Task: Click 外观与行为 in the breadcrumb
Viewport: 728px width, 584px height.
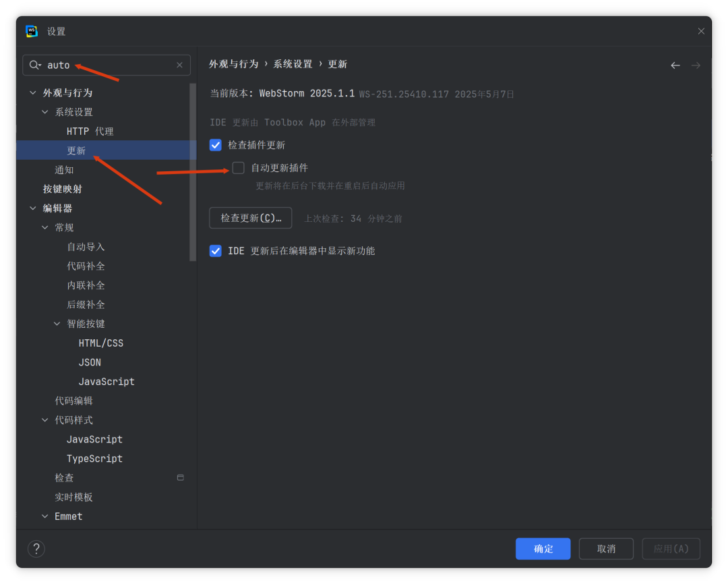Action: coord(233,64)
